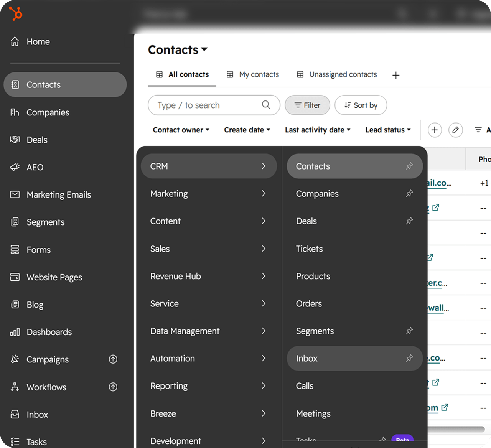Open Tasks in the left sidebar
491x448 pixels.
(x=29, y=442)
